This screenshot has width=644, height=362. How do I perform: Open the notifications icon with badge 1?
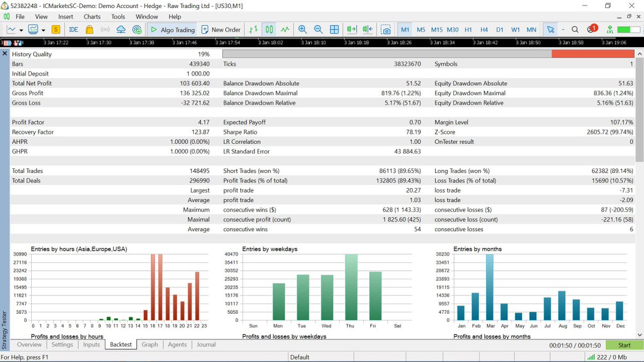click(x=592, y=29)
